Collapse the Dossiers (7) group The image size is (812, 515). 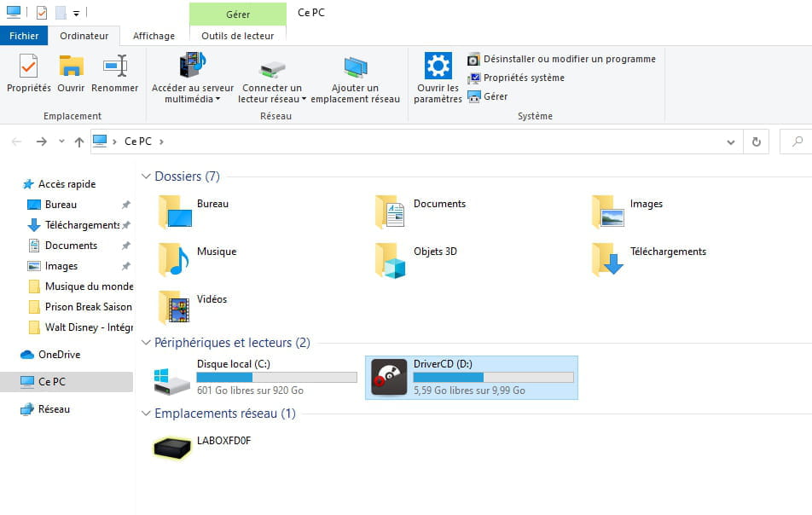pos(146,176)
